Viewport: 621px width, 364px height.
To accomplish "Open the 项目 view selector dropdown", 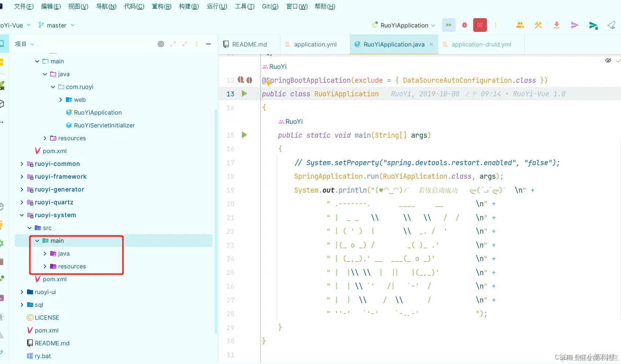I will point(24,44).
